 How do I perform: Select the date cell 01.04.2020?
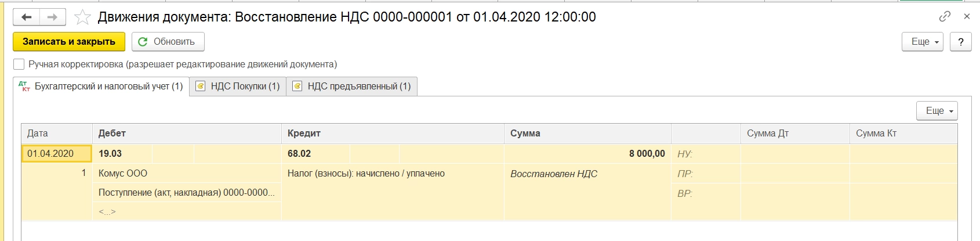pos(56,154)
